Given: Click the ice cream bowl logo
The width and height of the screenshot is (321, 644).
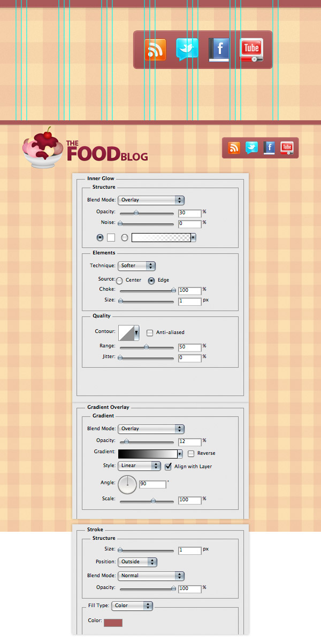Looking at the screenshot, I should 42,149.
